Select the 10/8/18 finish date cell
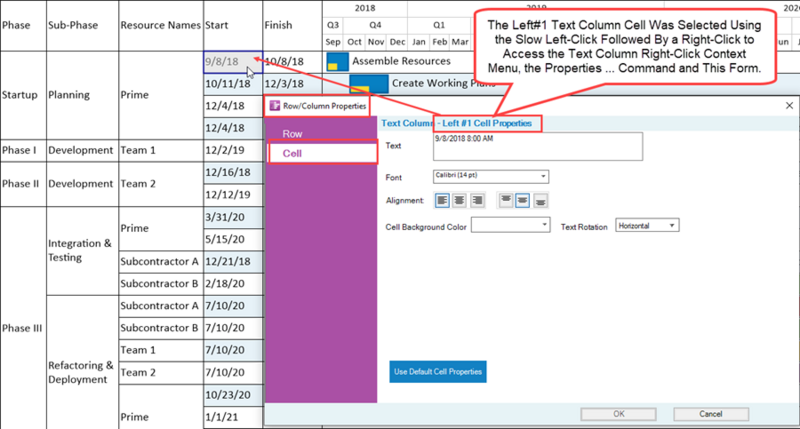The height and width of the screenshot is (429, 800). 293,62
